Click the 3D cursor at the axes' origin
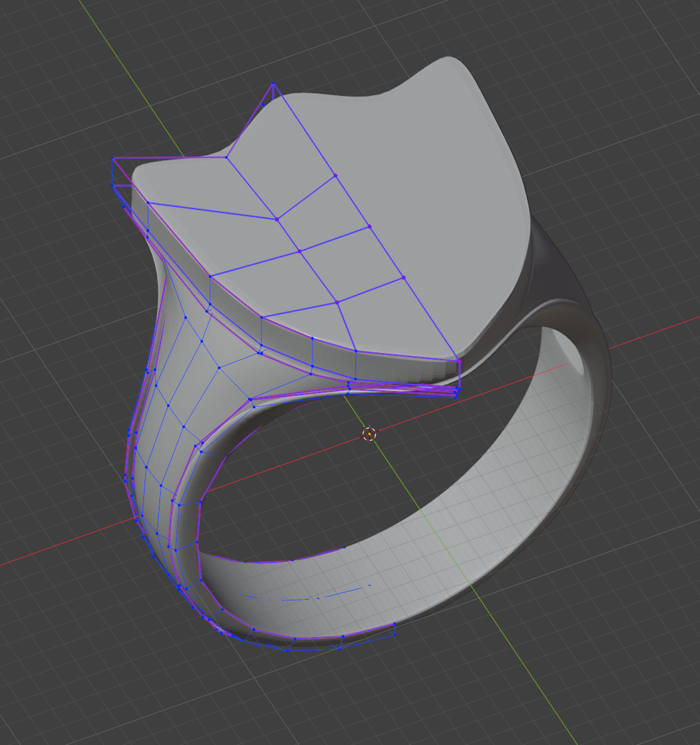This screenshot has height=745, width=700. (369, 434)
